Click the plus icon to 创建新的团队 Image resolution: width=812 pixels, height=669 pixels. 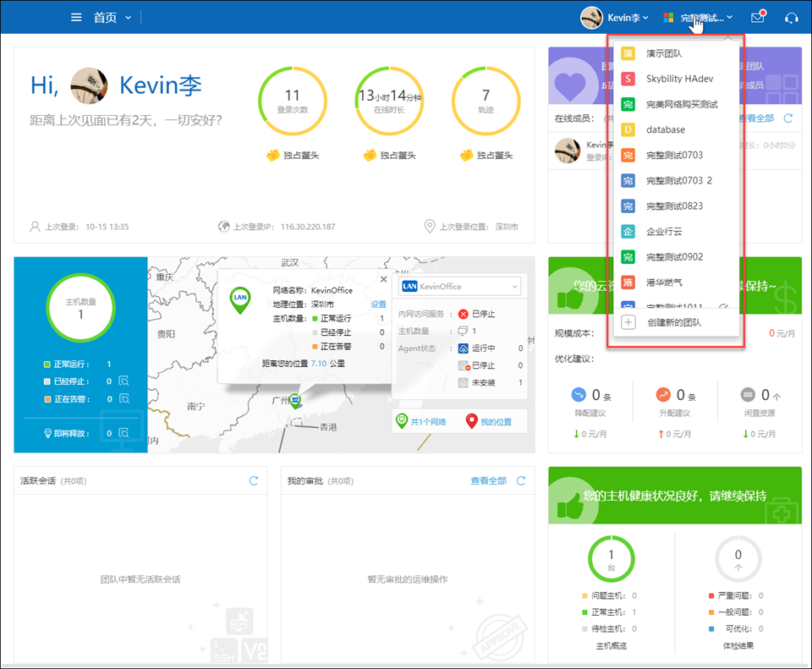(x=628, y=321)
